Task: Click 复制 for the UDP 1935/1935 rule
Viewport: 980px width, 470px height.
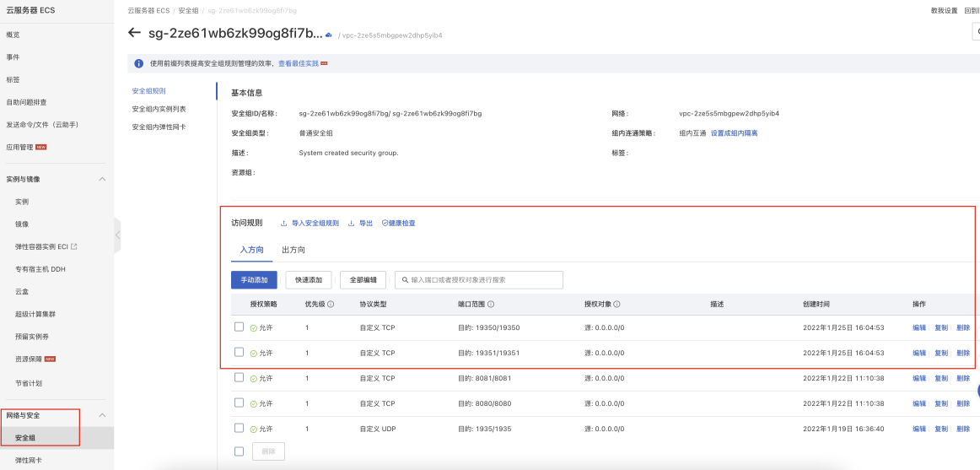Action: [x=940, y=429]
